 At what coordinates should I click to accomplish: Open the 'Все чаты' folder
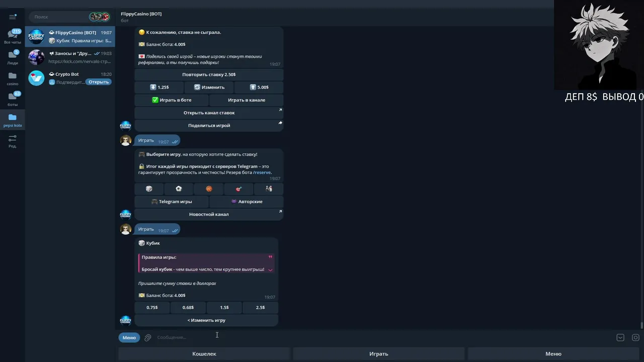pos(13,37)
